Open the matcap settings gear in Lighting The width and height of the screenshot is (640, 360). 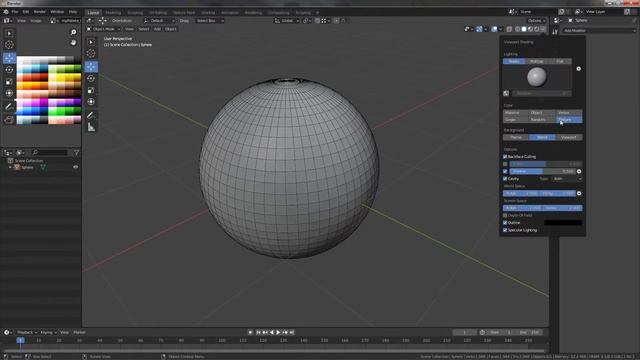578,69
